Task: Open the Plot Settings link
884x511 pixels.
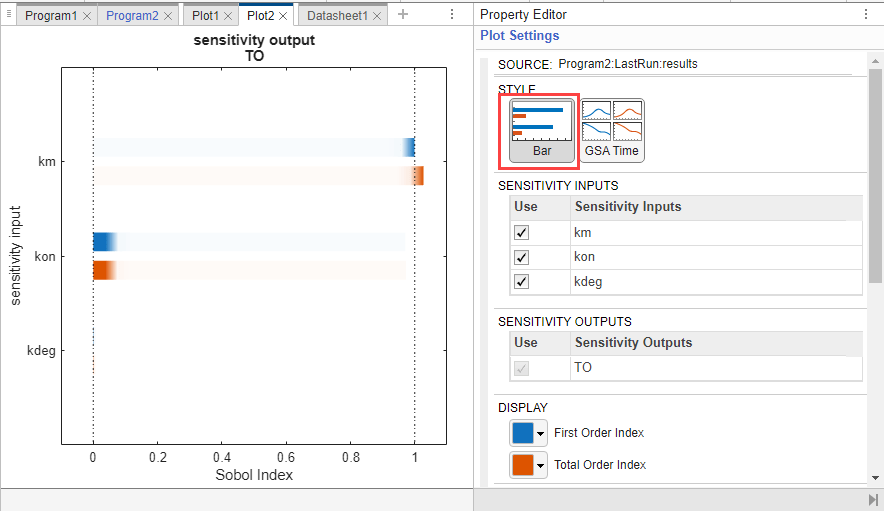Action: click(519, 36)
